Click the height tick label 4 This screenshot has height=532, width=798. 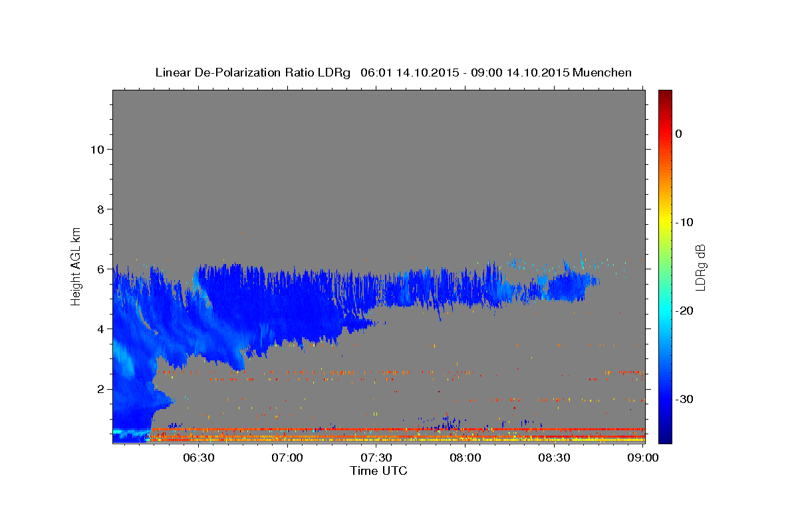100,329
